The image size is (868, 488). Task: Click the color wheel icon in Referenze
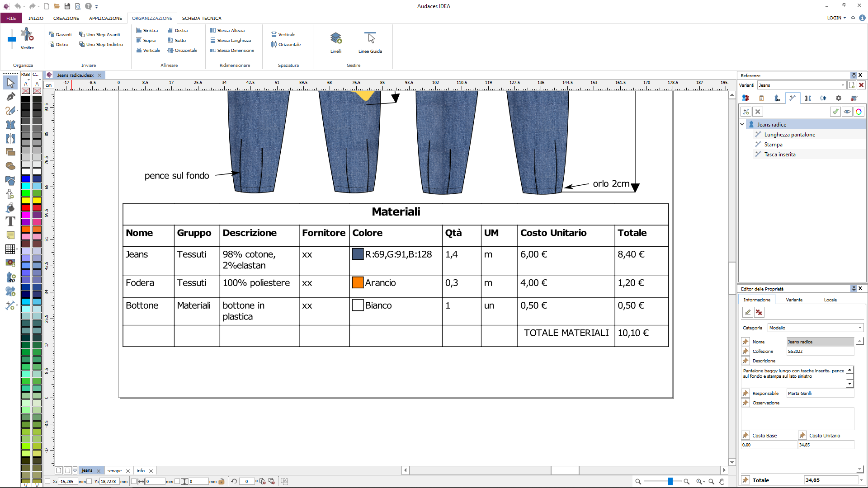click(859, 112)
